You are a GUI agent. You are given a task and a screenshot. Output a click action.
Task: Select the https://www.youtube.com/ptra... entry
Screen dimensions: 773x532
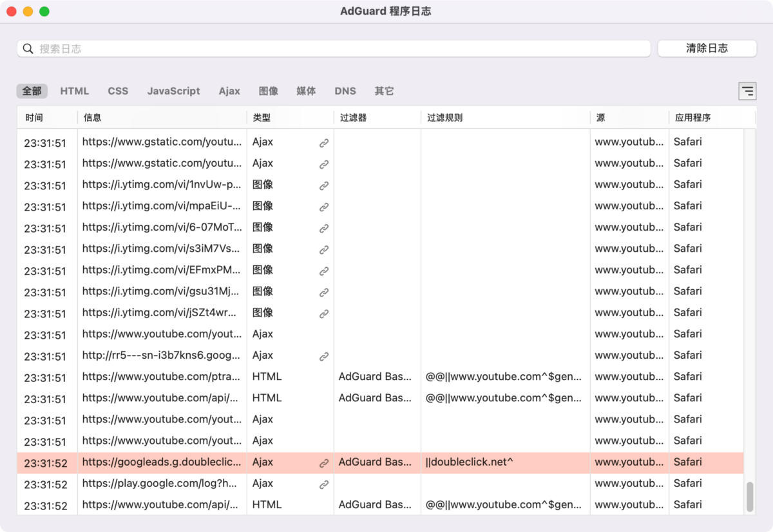[x=381, y=376]
